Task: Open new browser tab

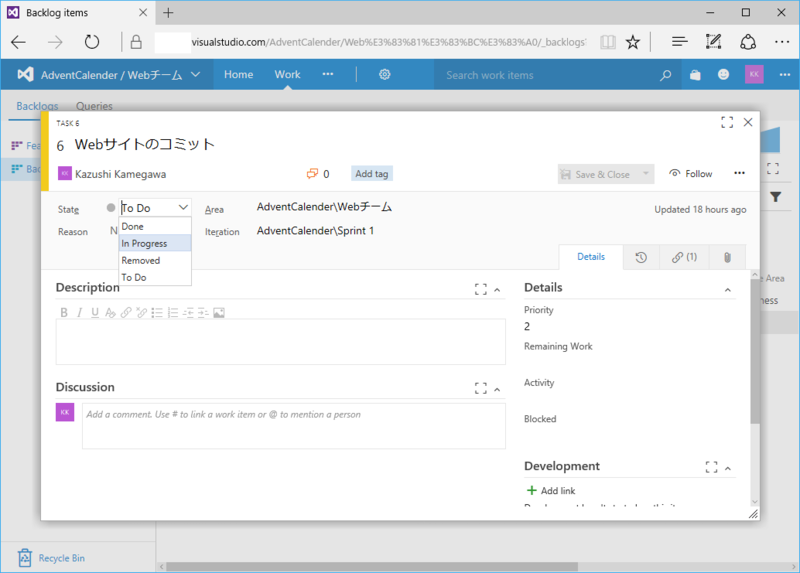Action: (x=168, y=13)
